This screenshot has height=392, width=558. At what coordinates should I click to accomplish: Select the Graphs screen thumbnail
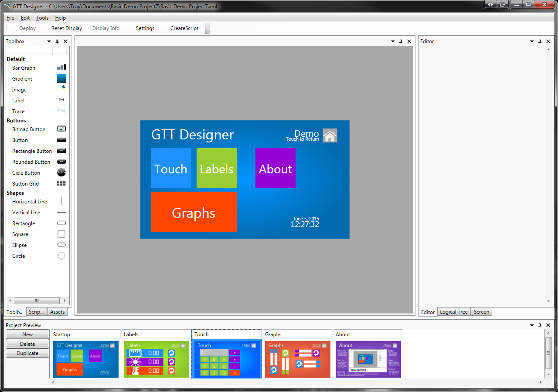click(298, 359)
